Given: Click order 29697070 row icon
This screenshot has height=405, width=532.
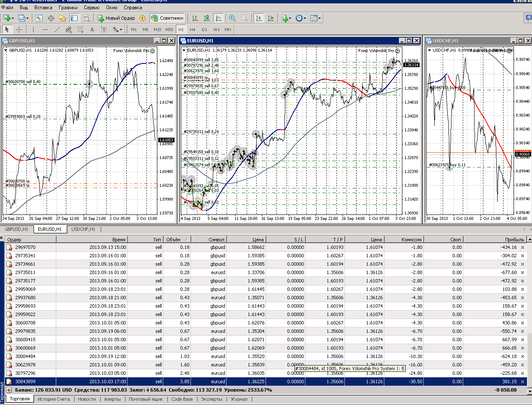Looking at the screenshot, I should click(9, 247).
